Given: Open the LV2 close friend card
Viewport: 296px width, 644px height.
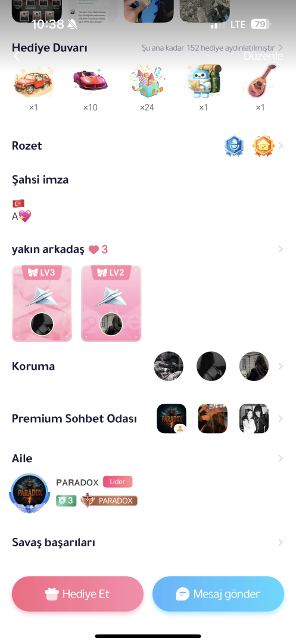Looking at the screenshot, I should click(x=111, y=304).
